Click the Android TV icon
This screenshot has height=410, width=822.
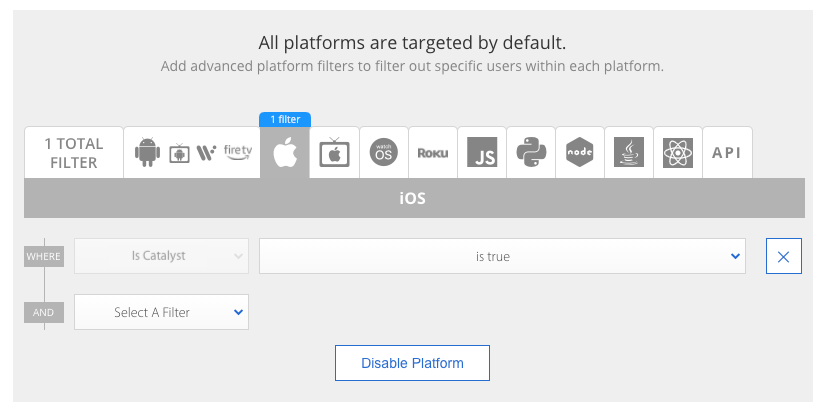pyautogui.click(x=179, y=153)
